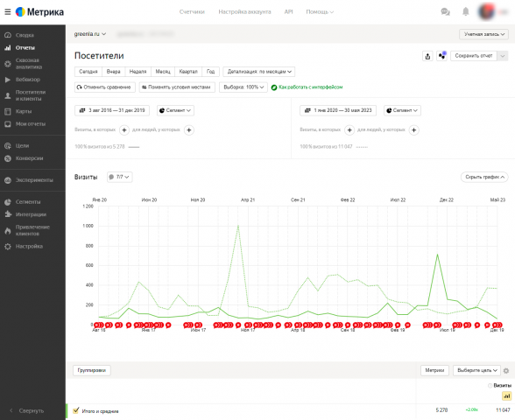Viewport: 515px width, 420px height.
Task: Open date range 1 янв 2020 — 30 мая 2023
Action: click(338, 110)
